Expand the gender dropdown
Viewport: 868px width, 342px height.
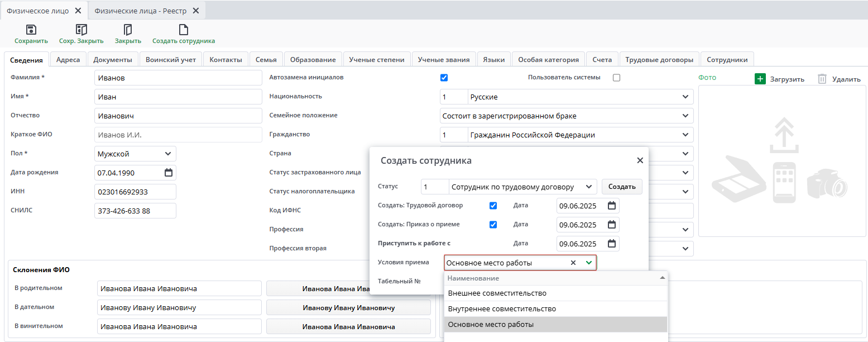tap(168, 154)
